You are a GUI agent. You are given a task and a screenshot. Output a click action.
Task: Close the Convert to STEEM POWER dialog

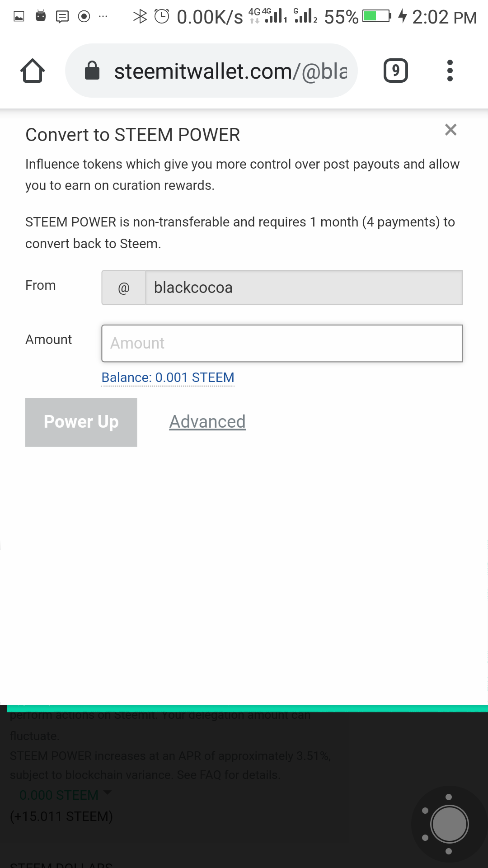click(450, 130)
